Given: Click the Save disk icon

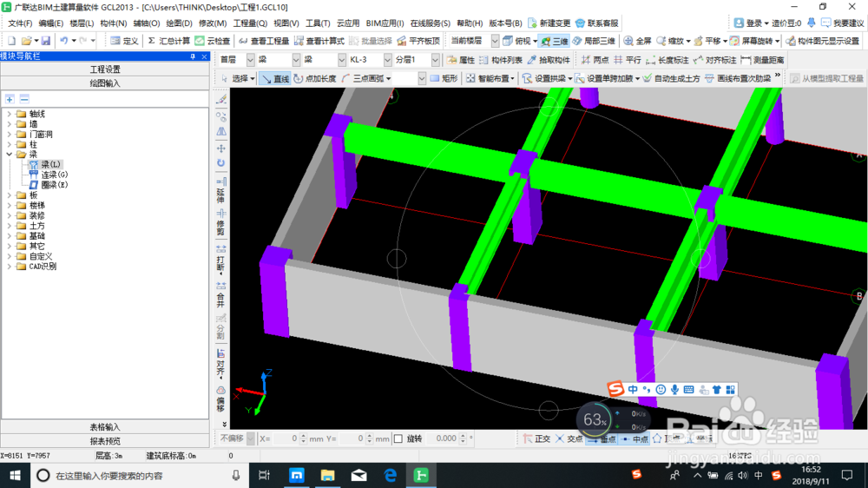Looking at the screenshot, I should pos(46,41).
